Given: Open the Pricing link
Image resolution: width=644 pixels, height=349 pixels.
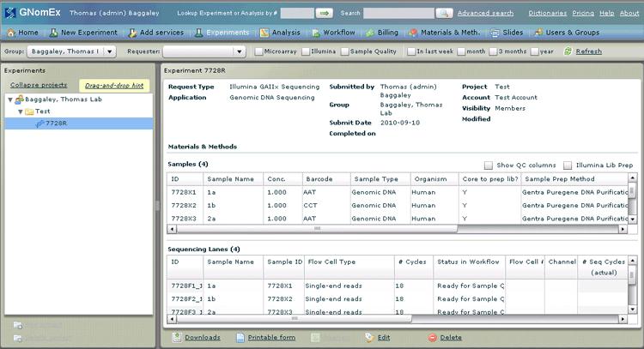Looking at the screenshot, I should pyautogui.click(x=583, y=13).
